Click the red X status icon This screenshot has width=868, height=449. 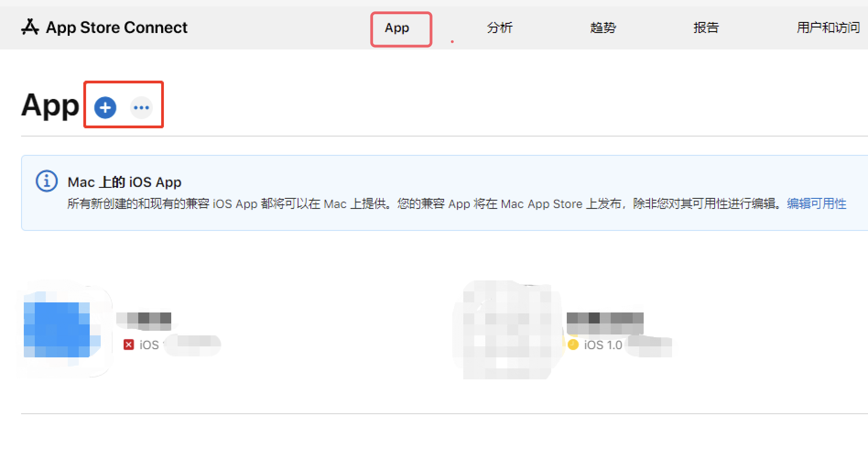[129, 345]
